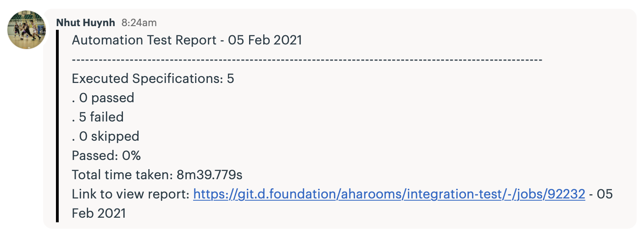
Task: Click the black vertical quote bar
Action: tap(58, 126)
